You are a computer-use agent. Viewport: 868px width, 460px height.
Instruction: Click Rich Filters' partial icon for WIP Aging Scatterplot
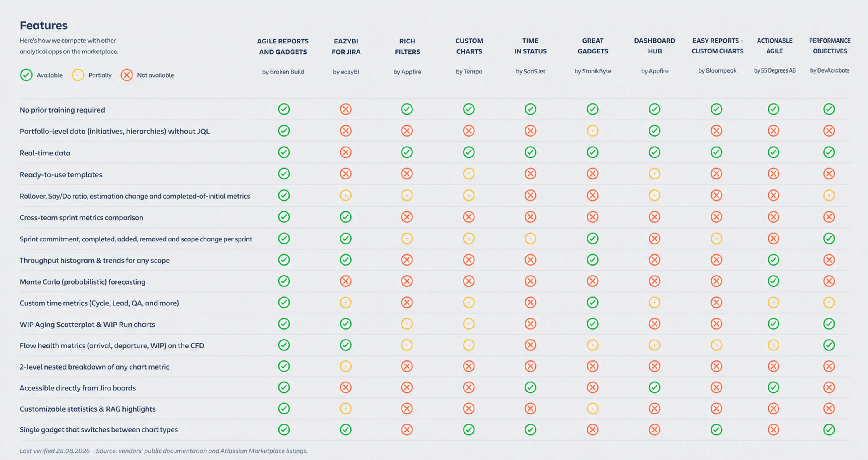coord(407,324)
